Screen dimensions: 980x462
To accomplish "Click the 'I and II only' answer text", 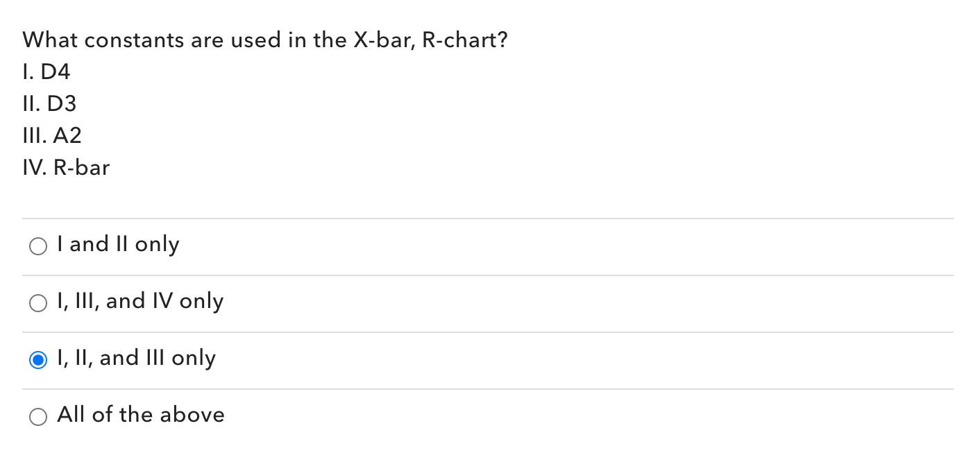I will [x=118, y=244].
